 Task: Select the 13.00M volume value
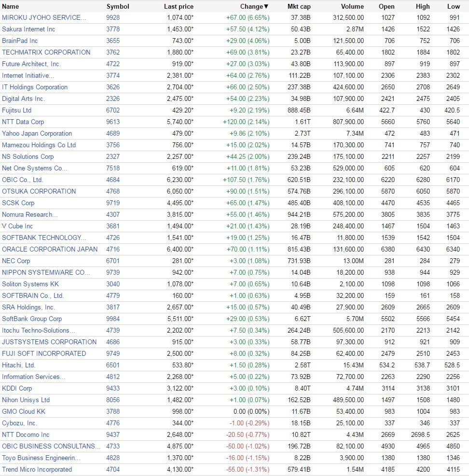[353, 261]
